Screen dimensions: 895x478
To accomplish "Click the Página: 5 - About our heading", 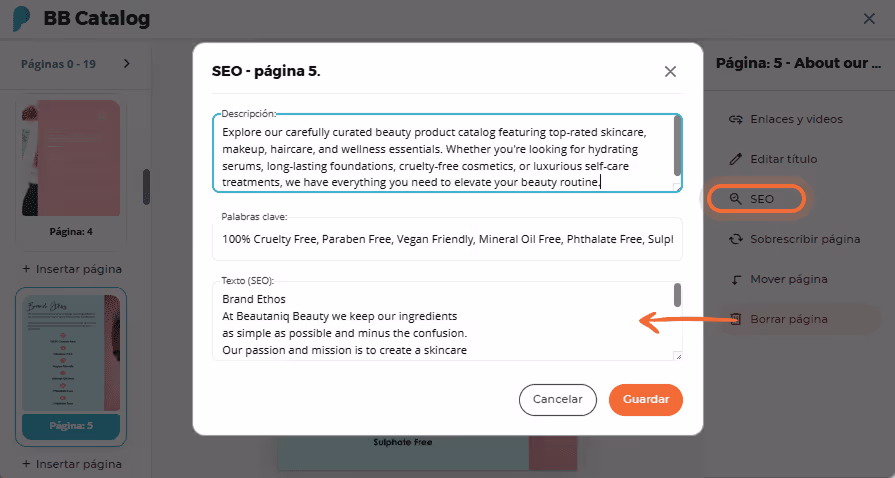I will point(799,63).
